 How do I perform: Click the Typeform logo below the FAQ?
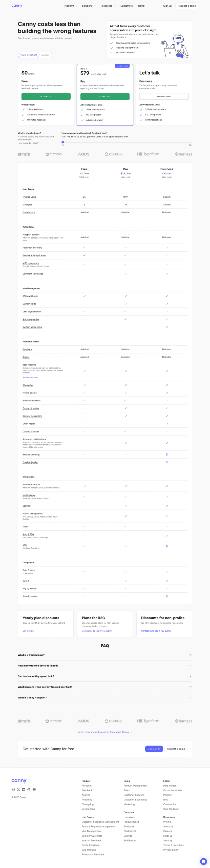(x=148, y=721)
